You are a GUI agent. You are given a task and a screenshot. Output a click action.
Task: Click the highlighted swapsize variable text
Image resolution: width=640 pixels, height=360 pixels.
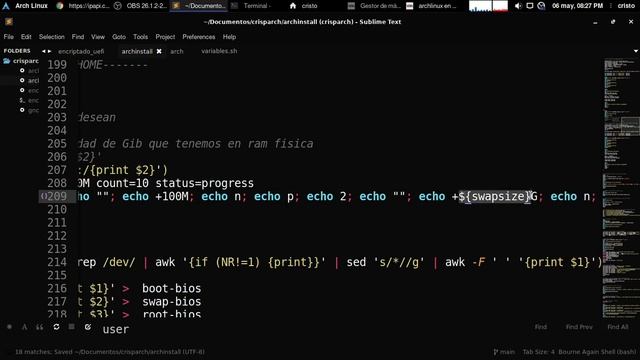(x=495, y=196)
